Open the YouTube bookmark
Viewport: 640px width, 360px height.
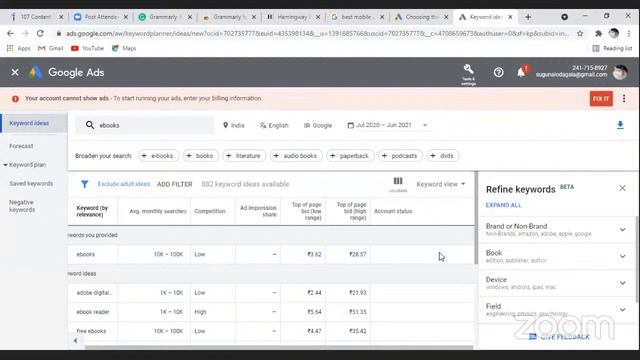(87, 48)
